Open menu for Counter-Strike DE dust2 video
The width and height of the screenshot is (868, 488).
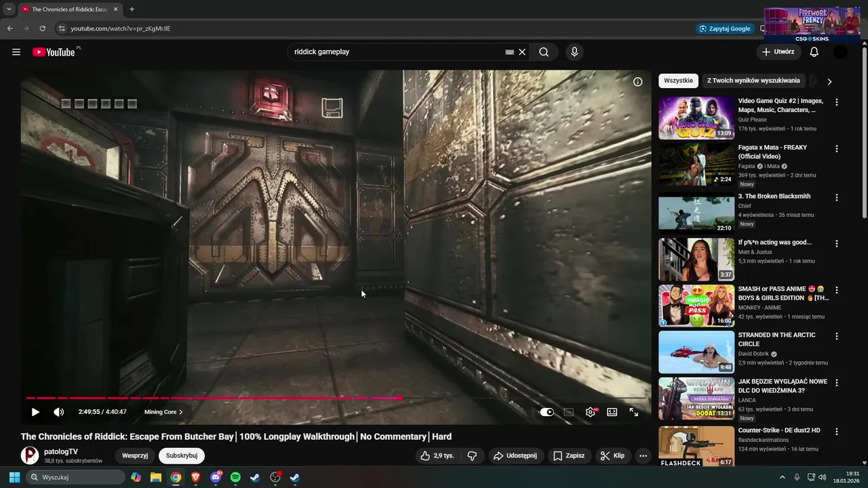point(836,431)
